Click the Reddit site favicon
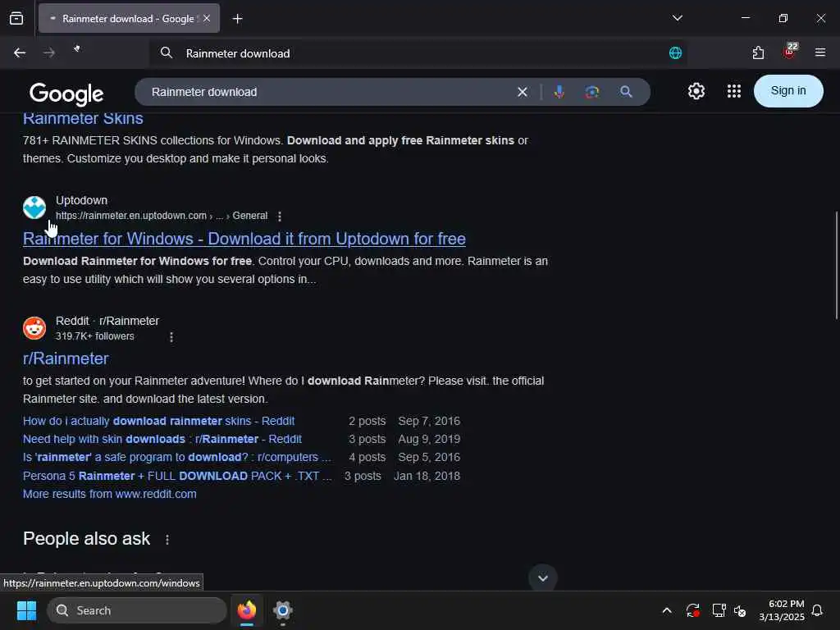The image size is (840, 630). coord(34,328)
